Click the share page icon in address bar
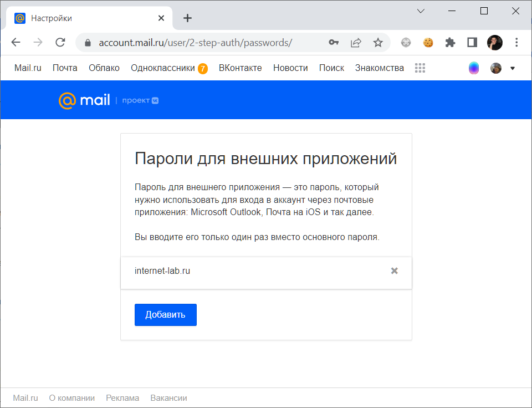532x408 pixels. (x=356, y=43)
